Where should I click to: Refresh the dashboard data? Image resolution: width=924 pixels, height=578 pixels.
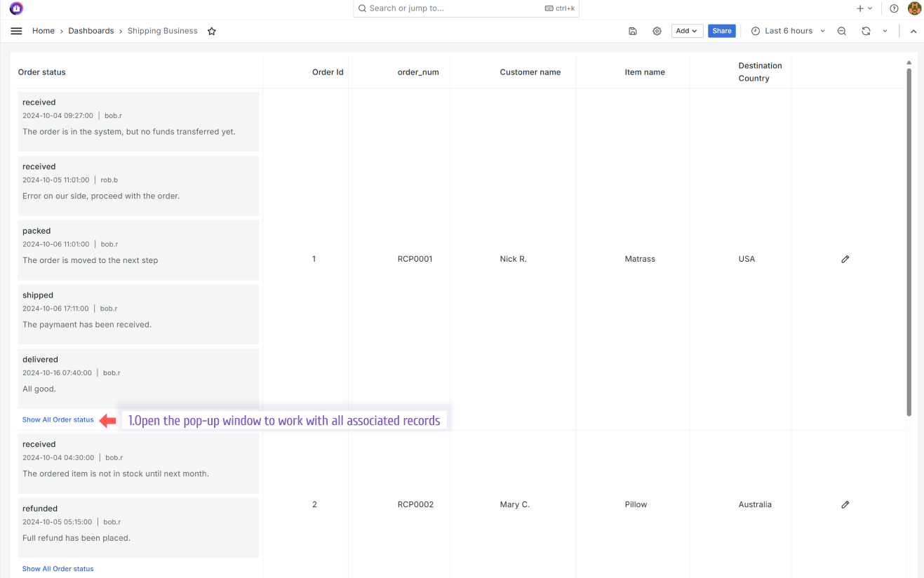(x=866, y=31)
